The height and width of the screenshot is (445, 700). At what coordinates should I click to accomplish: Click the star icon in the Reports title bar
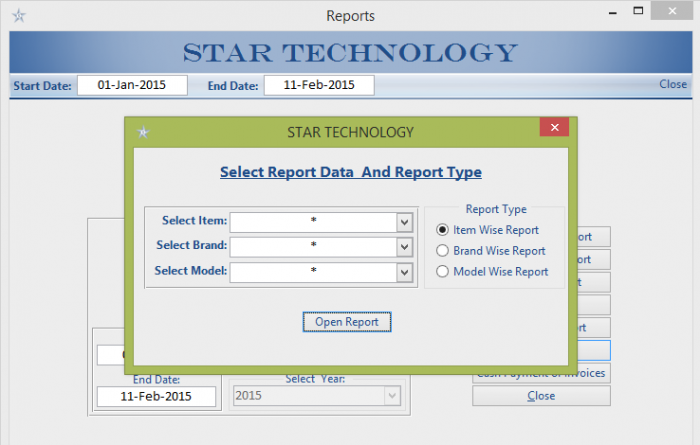click(x=18, y=16)
